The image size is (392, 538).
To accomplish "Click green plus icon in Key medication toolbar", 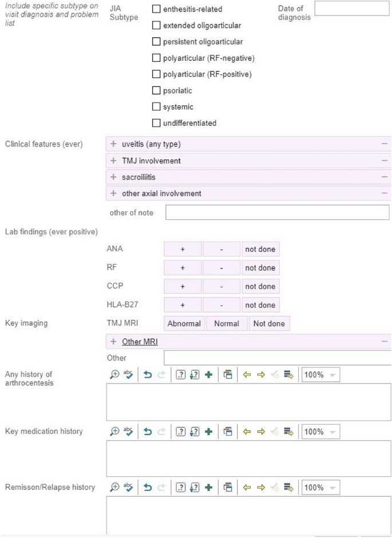I will coord(208,431).
